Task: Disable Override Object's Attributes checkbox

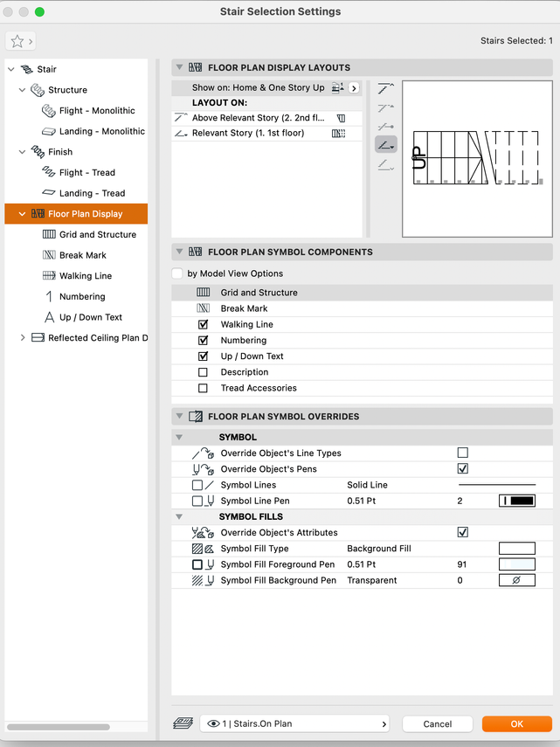Action: [x=462, y=532]
